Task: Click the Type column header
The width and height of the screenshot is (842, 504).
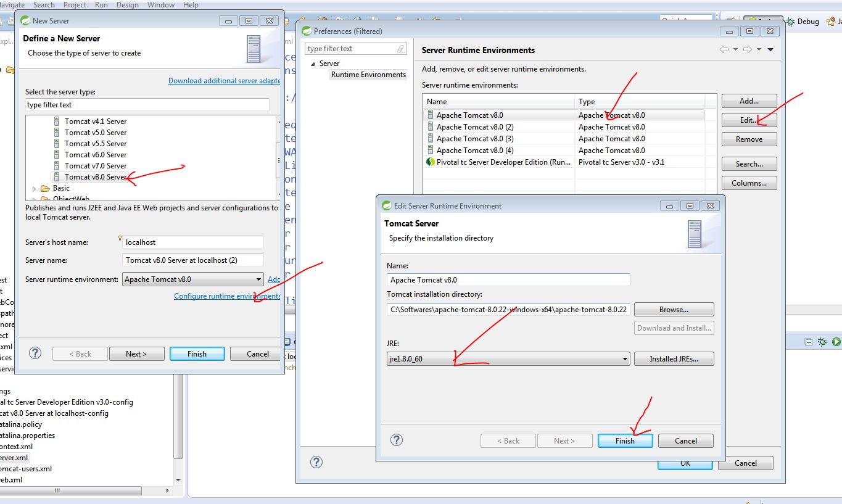Action: (x=640, y=102)
